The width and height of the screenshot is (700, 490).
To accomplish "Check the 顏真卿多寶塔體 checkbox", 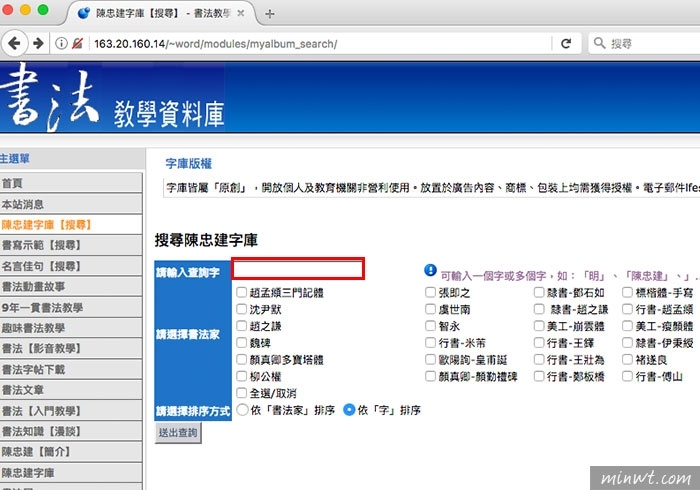I will tap(242, 359).
